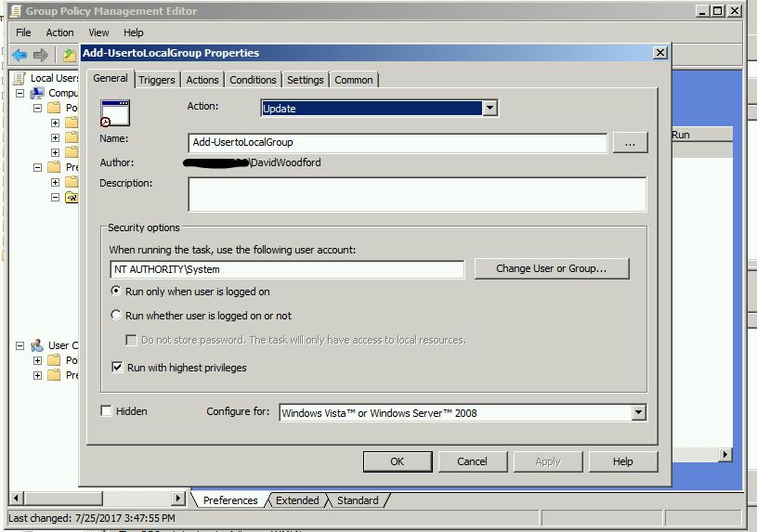The width and height of the screenshot is (757, 532).
Task: Close the Add-UsertoLocalGroup Properties dialog
Action: pos(660,53)
